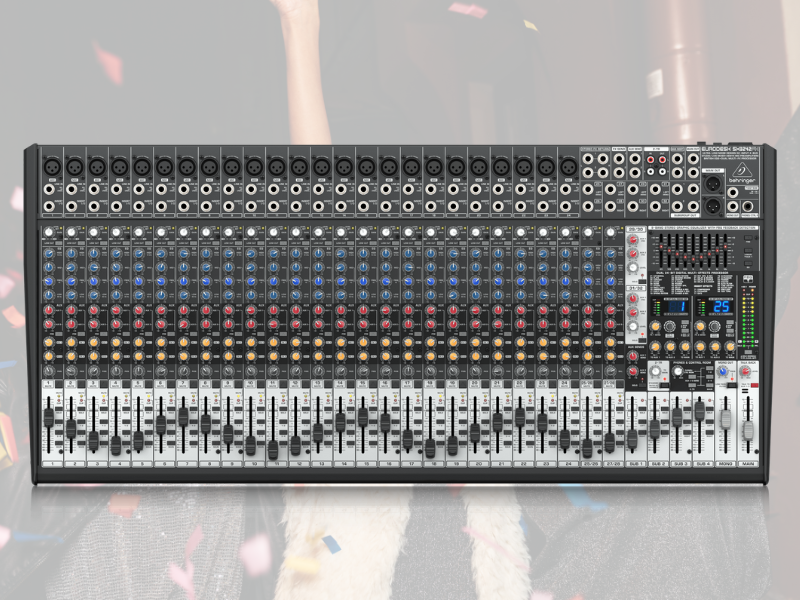Click the channel 24 fader cap

pyautogui.click(x=565, y=439)
